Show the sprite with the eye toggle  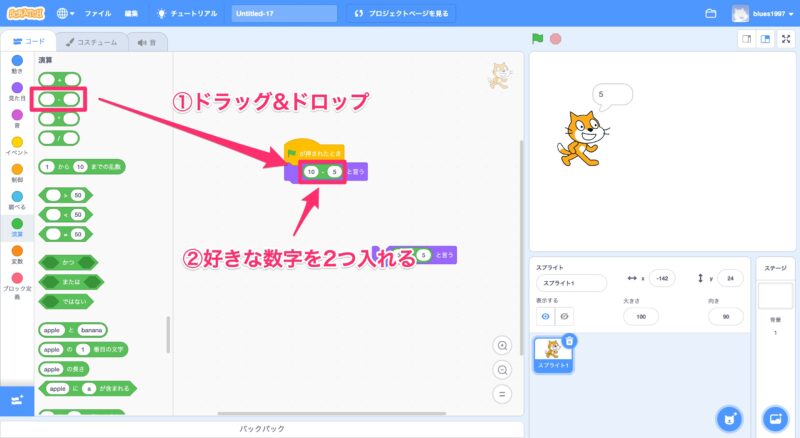click(x=546, y=316)
